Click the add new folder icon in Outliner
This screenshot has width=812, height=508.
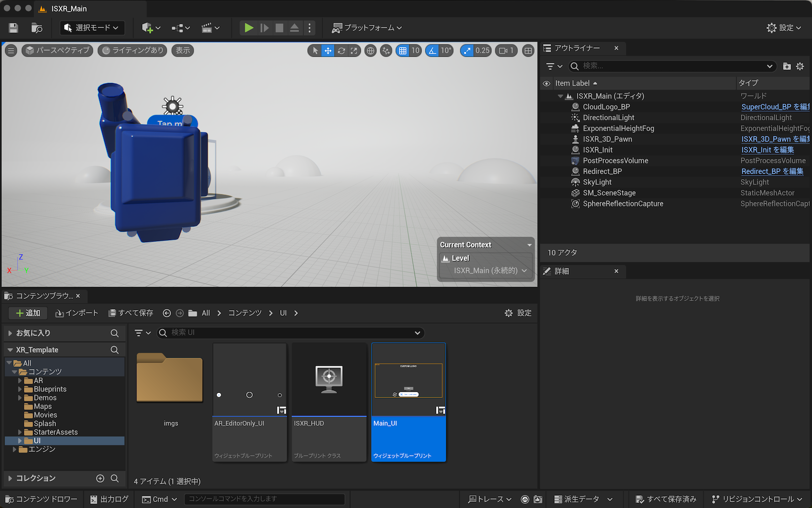point(787,66)
